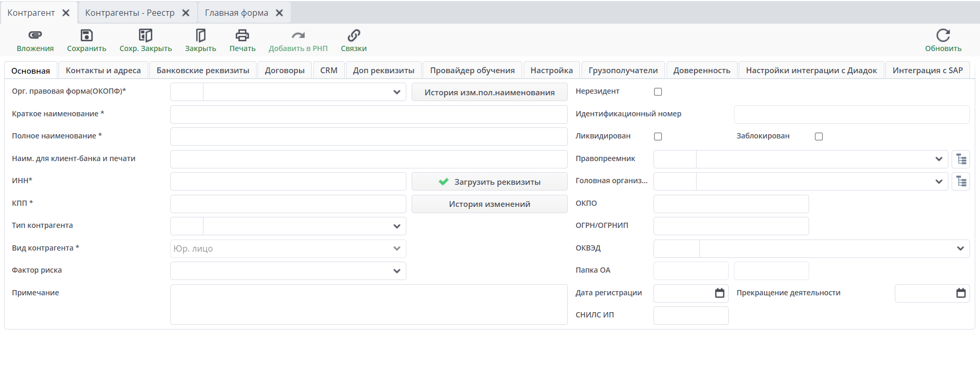Open Связки link icon in toolbar

coord(353,35)
